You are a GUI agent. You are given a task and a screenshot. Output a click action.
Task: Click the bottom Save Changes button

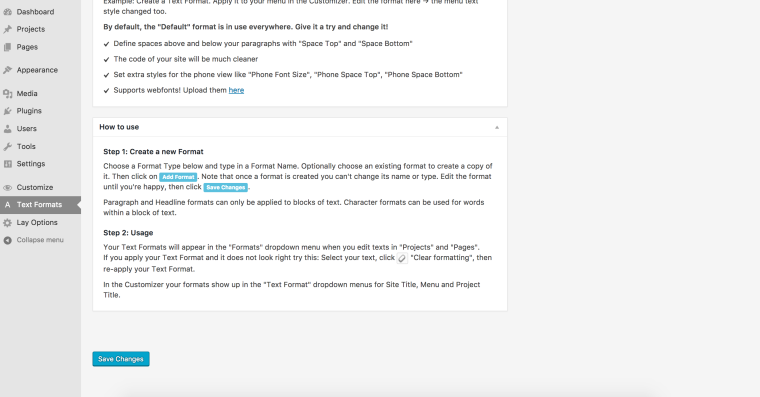[x=121, y=359]
